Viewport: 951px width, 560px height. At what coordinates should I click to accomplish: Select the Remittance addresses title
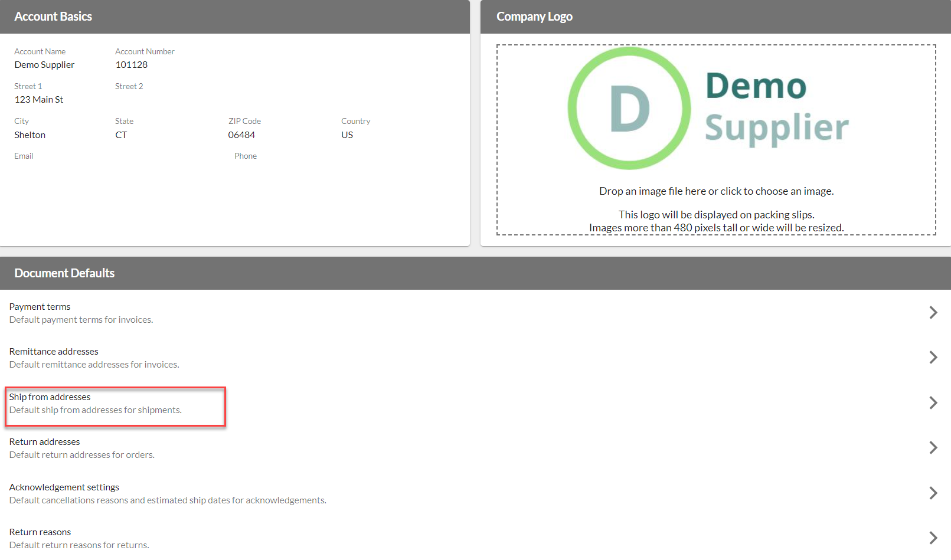click(54, 352)
